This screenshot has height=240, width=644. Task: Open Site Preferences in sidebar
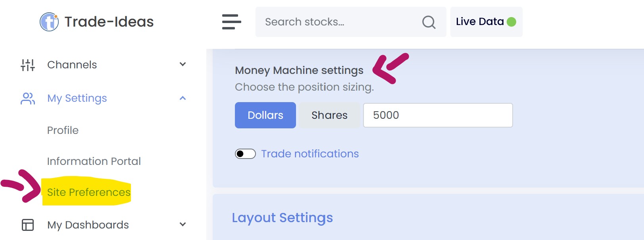(88, 192)
